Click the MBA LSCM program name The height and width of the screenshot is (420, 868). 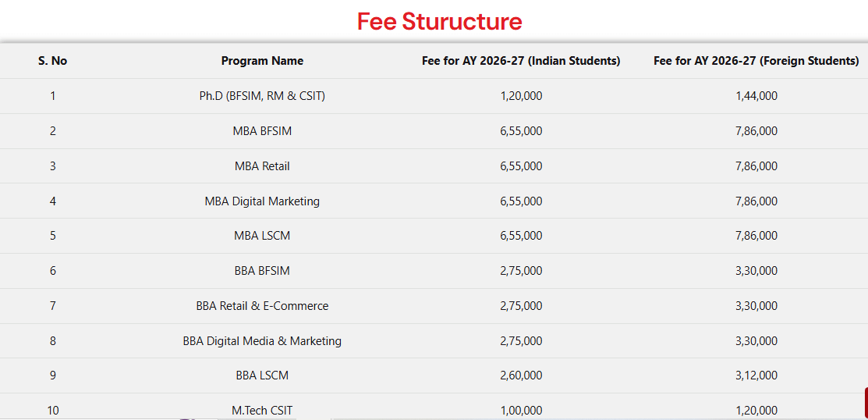point(262,236)
